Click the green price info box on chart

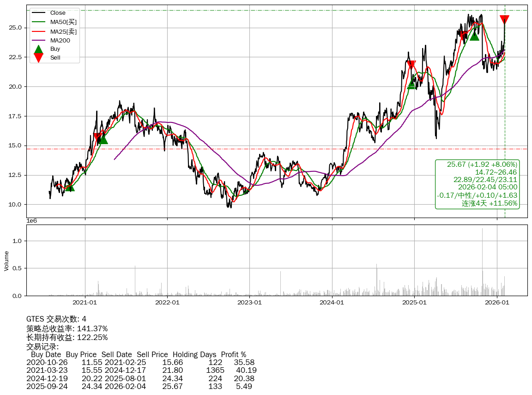tap(478, 184)
